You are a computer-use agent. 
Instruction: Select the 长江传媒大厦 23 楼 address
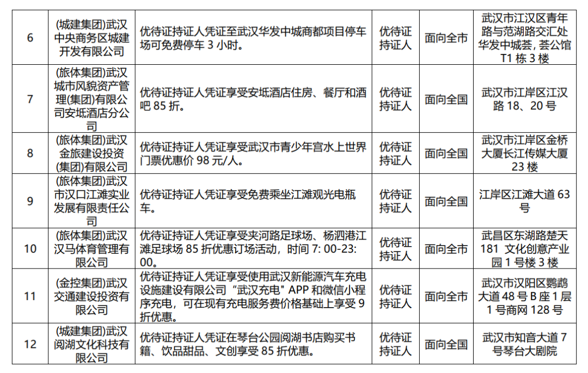(x=525, y=154)
